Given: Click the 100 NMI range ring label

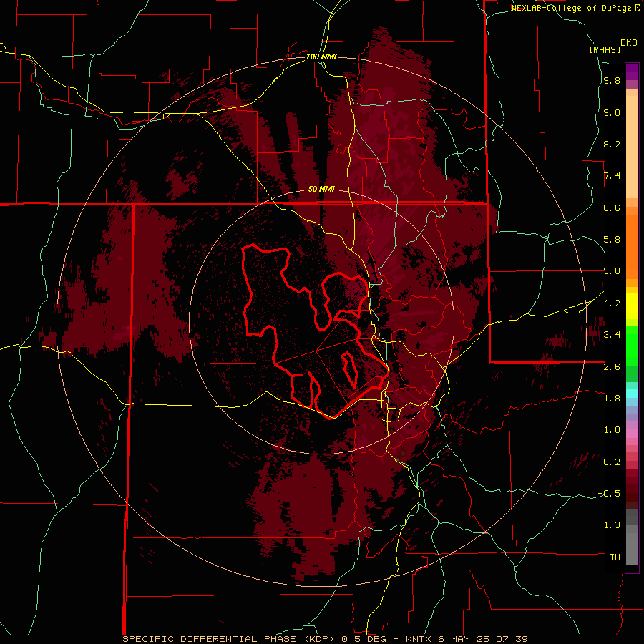Looking at the screenshot, I should tap(321, 57).
